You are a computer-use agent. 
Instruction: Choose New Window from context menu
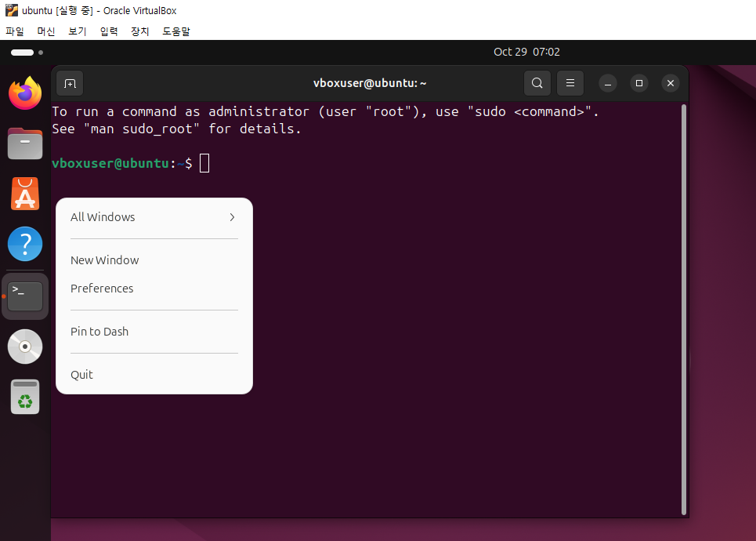[154, 260]
